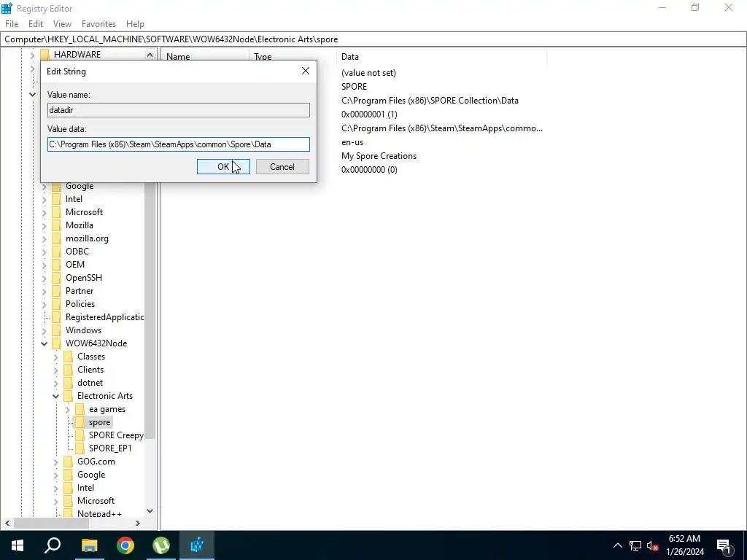Image resolution: width=747 pixels, height=560 pixels.
Task: Click the Value name field containing datadir
Action: 179,110
